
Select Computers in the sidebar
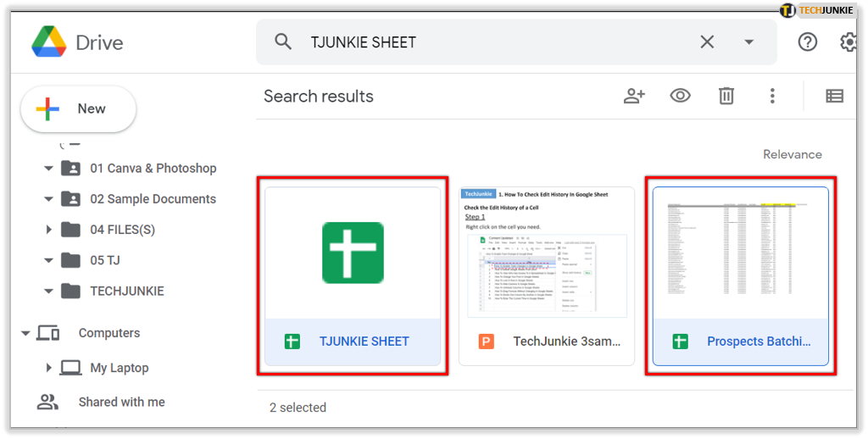click(x=109, y=333)
